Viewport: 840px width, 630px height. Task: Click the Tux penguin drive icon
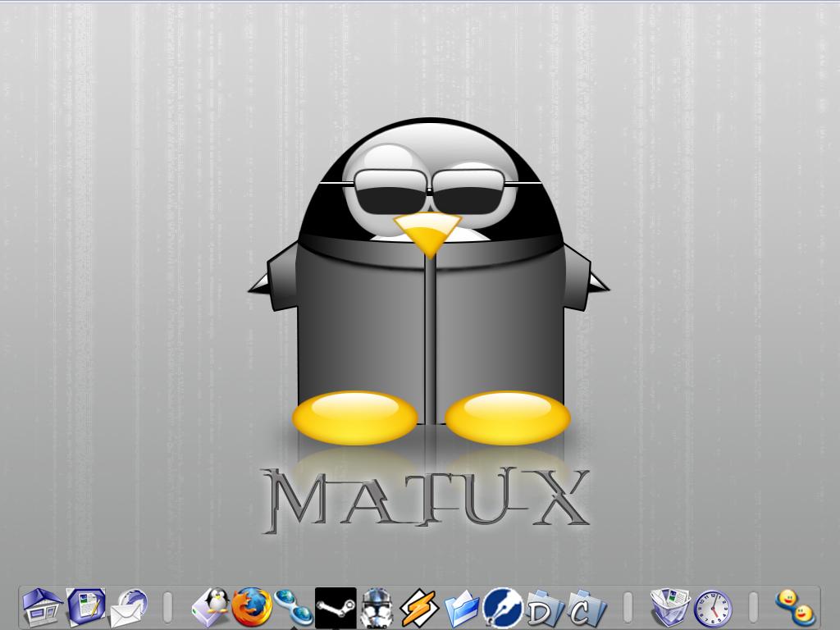(211, 608)
